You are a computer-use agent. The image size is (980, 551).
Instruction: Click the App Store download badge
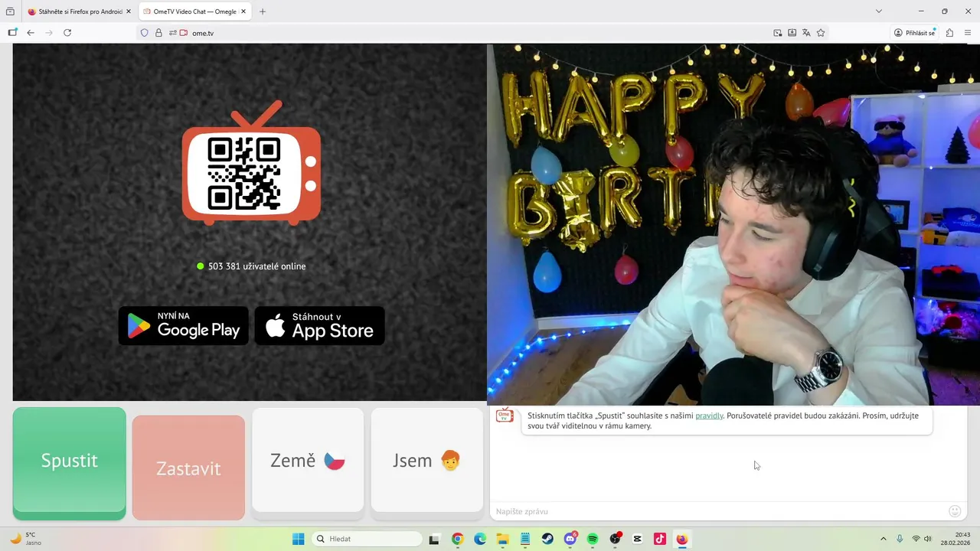coord(319,326)
